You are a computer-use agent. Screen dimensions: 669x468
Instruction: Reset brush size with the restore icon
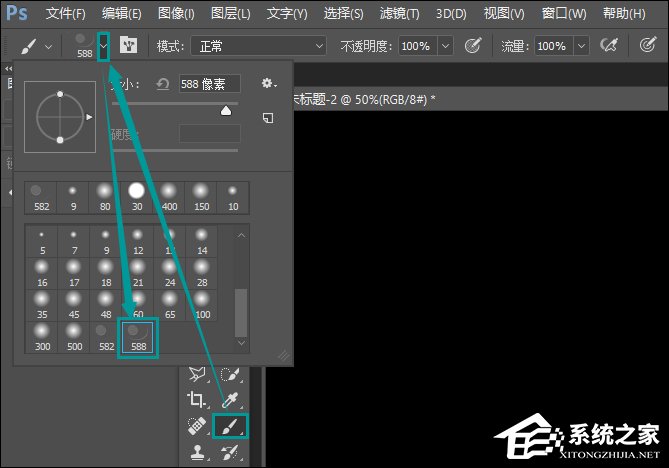(x=163, y=84)
